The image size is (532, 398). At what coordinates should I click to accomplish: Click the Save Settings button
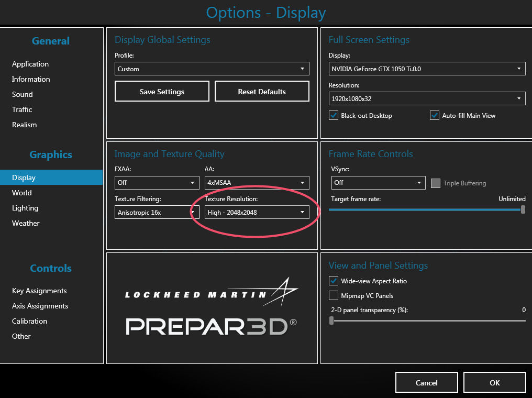tap(162, 92)
